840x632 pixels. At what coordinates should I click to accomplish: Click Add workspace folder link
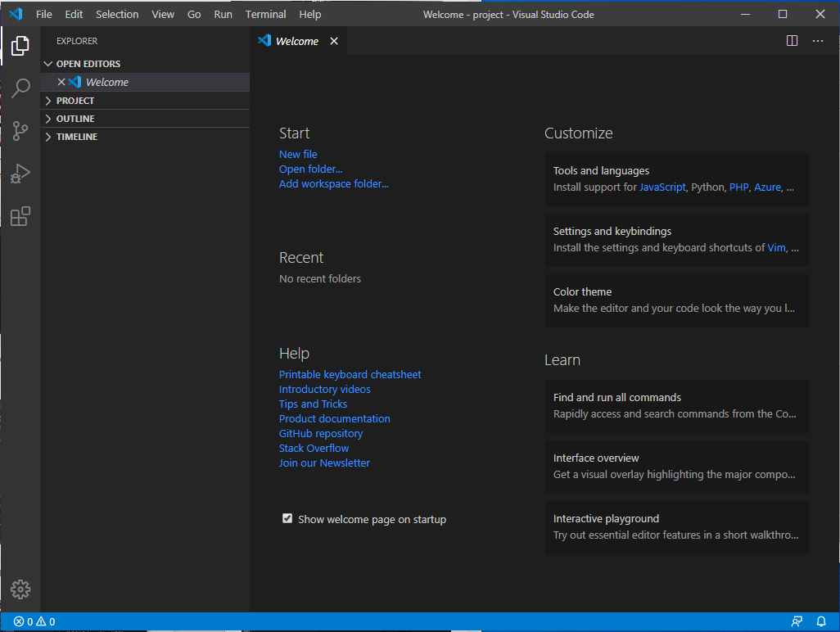coord(334,183)
